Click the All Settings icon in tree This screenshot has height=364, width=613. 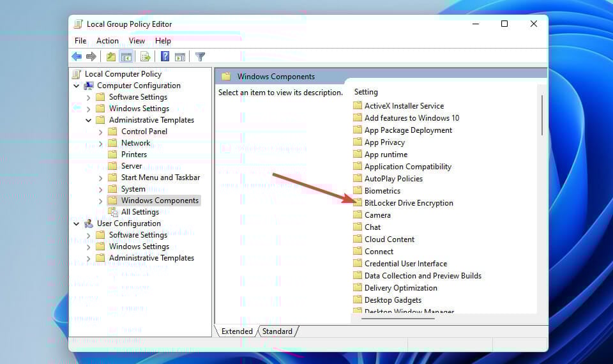pyautogui.click(x=113, y=212)
